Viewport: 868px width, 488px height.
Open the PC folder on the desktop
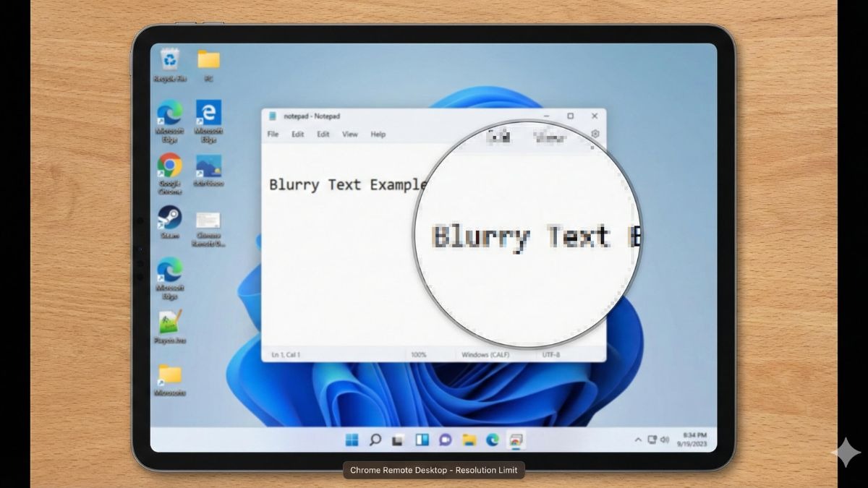point(208,60)
